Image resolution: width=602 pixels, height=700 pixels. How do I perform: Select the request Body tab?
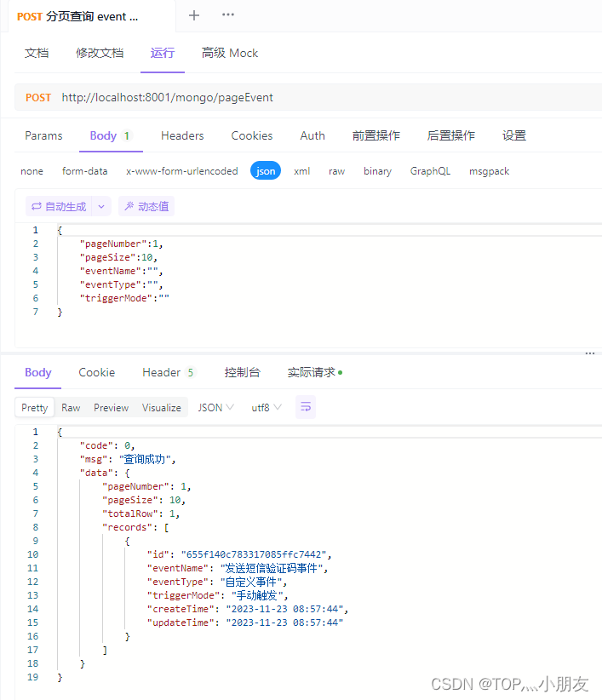click(x=110, y=135)
